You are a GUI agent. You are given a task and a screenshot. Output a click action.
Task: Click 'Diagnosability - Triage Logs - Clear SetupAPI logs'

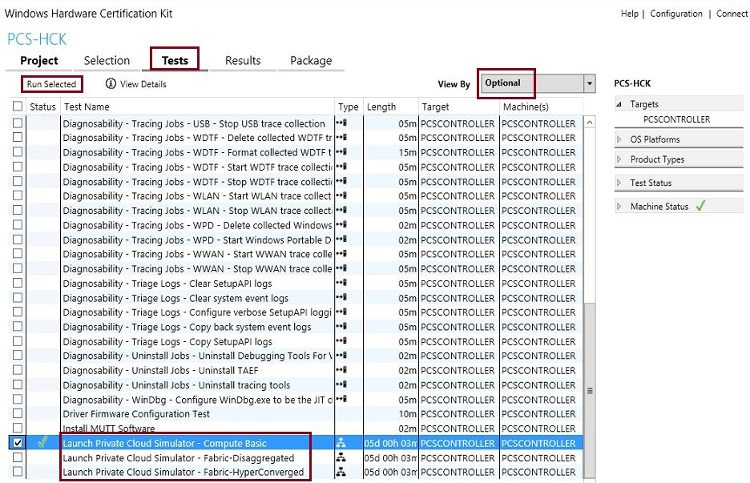[x=167, y=284]
